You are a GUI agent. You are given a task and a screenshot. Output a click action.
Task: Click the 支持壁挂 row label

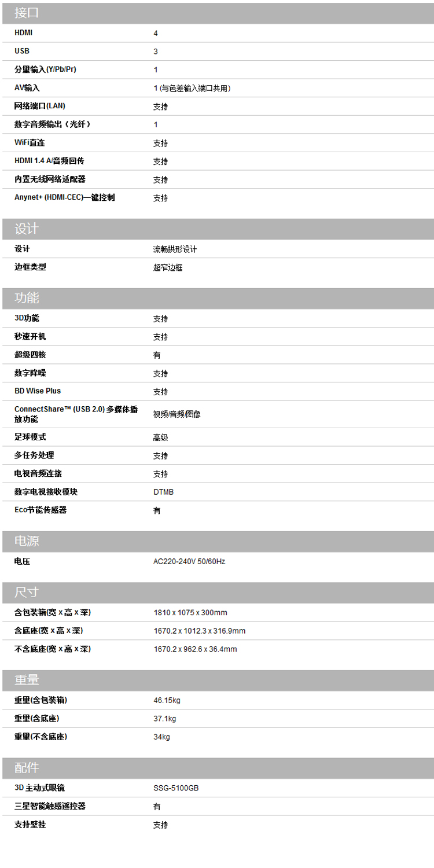[x=30, y=825]
